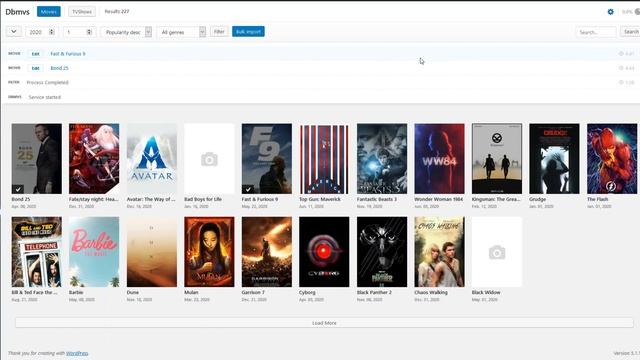The width and height of the screenshot is (640, 360).
Task: Open the Popularity desc sorting dropdown
Action: click(127, 32)
